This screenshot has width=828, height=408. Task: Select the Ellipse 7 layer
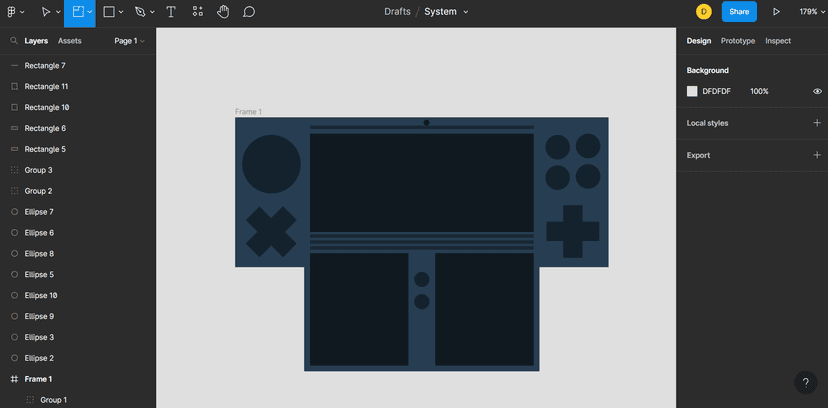click(x=39, y=212)
